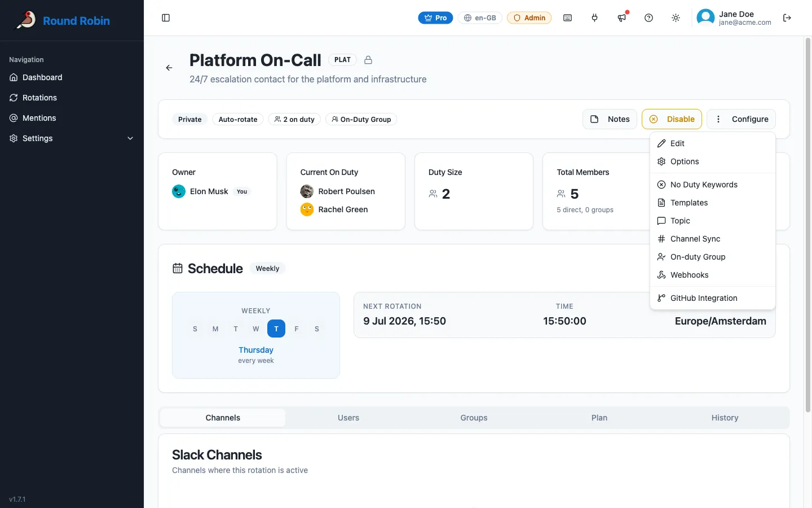Click the version v1.7.1 label

pos(17,500)
